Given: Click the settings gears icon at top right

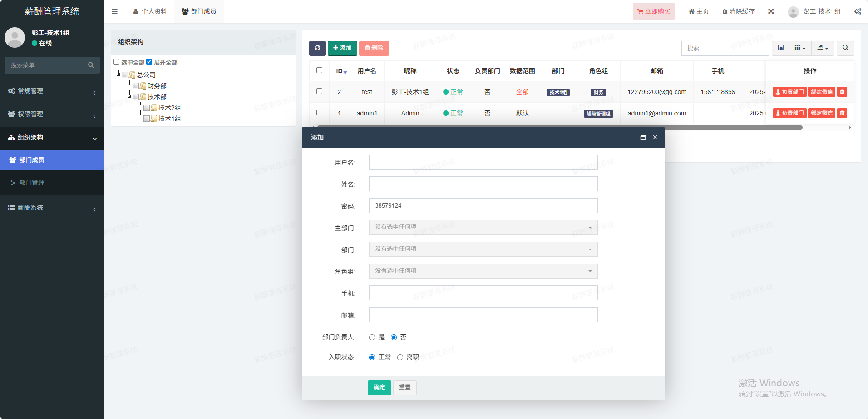Looking at the screenshot, I should tap(858, 11).
